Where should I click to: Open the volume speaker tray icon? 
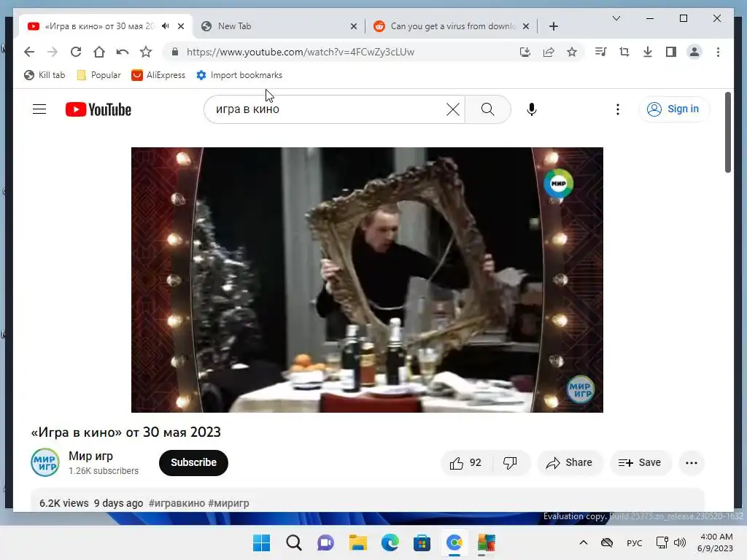[680, 542]
